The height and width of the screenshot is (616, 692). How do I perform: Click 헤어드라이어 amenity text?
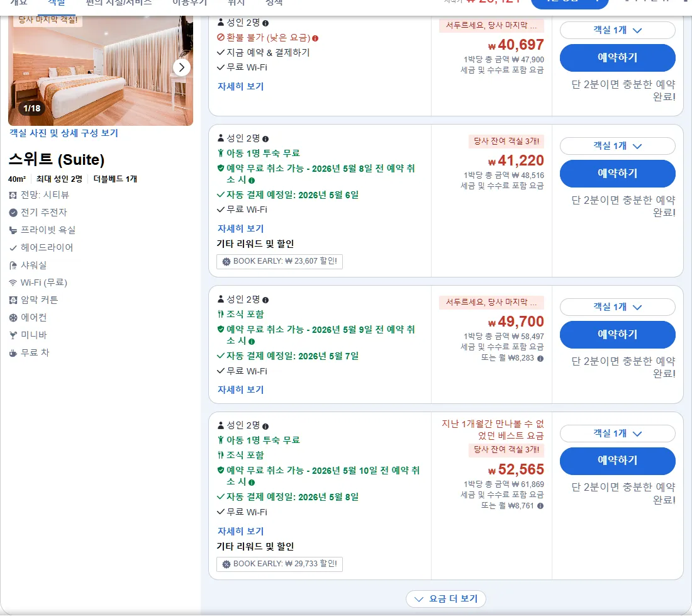(47, 247)
